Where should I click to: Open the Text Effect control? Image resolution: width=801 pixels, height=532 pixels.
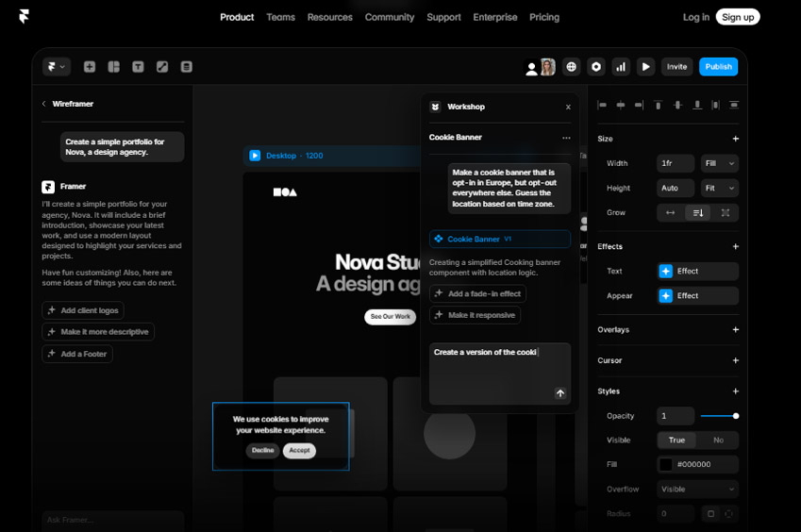click(698, 271)
